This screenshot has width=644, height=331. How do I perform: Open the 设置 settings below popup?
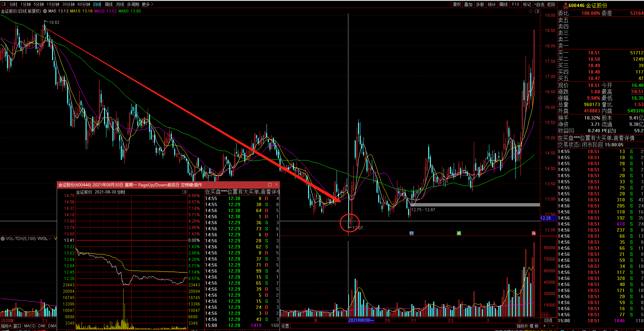coord(285,326)
